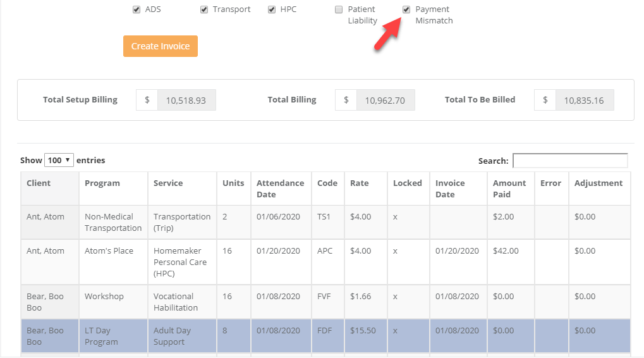Sort by the Service column header
This screenshot has width=644, height=358.
(168, 183)
